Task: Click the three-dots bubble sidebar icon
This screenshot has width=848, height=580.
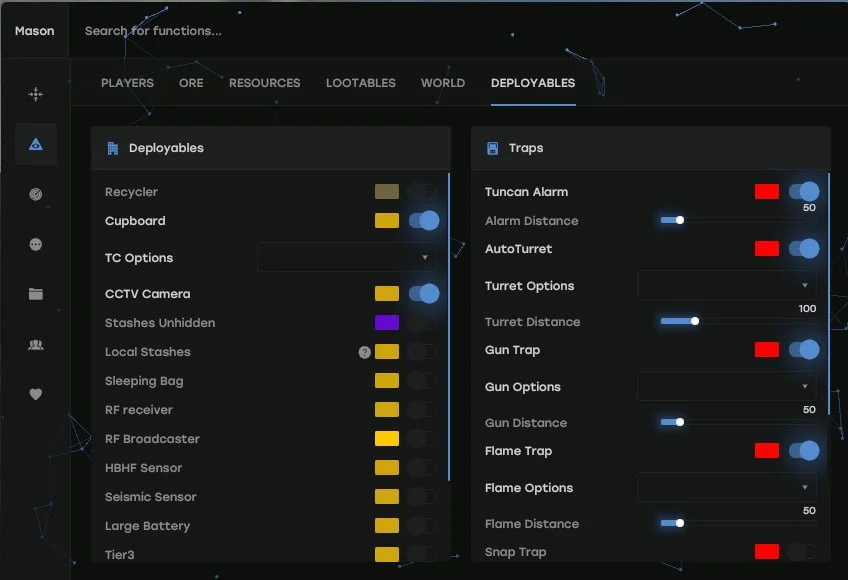Action: pyautogui.click(x=36, y=244)
